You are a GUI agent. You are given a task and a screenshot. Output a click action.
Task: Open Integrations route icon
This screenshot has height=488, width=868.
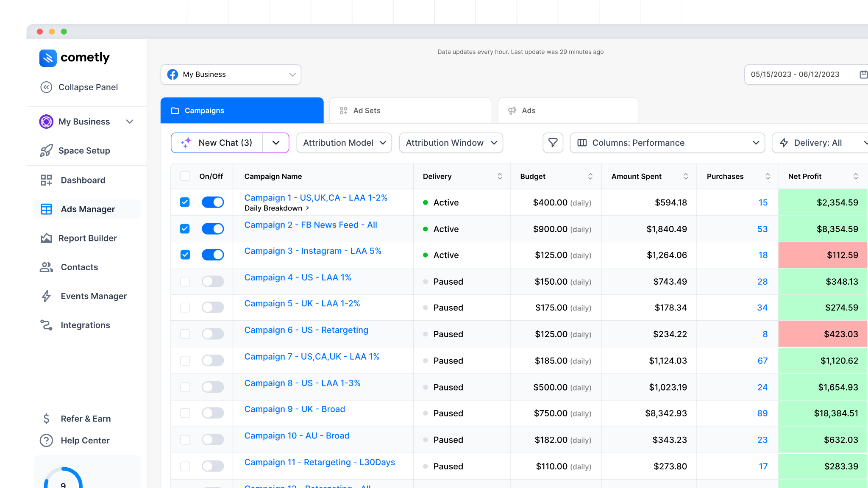pyautogui.click(x=46, y=325)
